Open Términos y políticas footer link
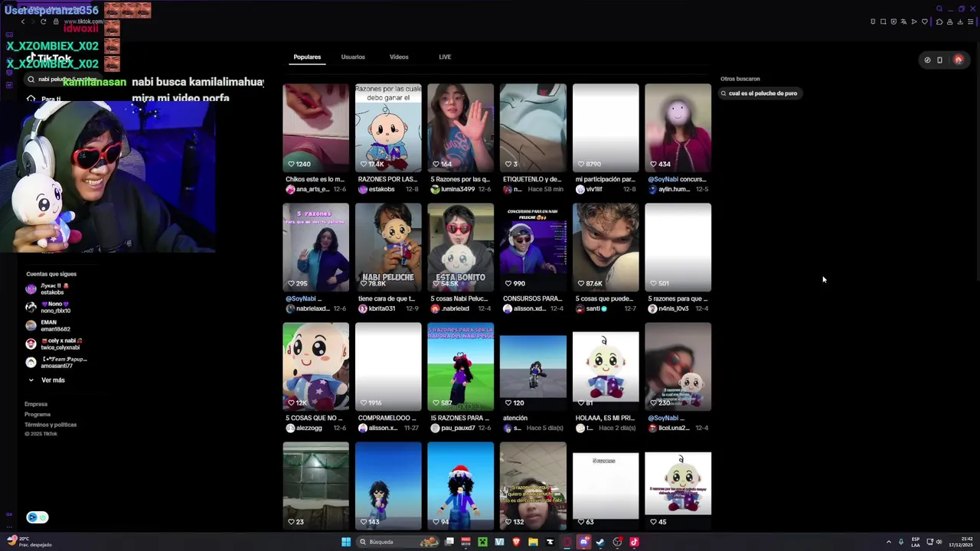This screenshot has height=551, width=980. pyautogui.click(x=51, y=424)
